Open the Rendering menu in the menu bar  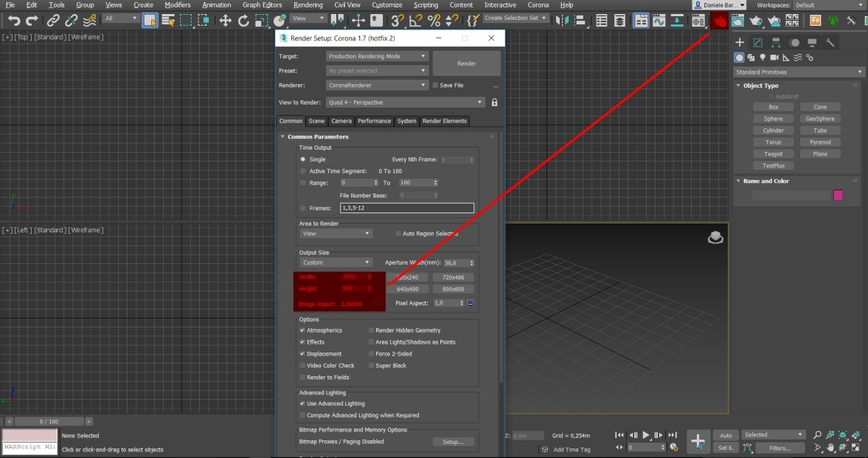point(308,5)
